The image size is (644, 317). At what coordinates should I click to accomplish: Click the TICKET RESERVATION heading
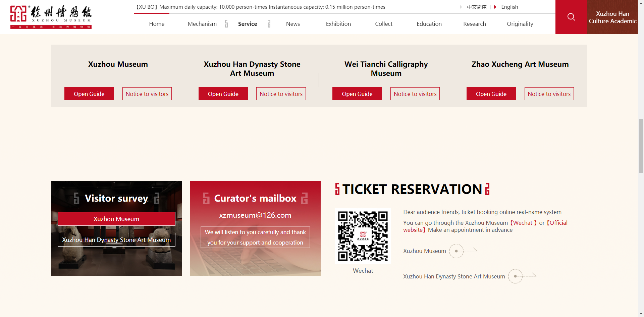coord(412,189)
